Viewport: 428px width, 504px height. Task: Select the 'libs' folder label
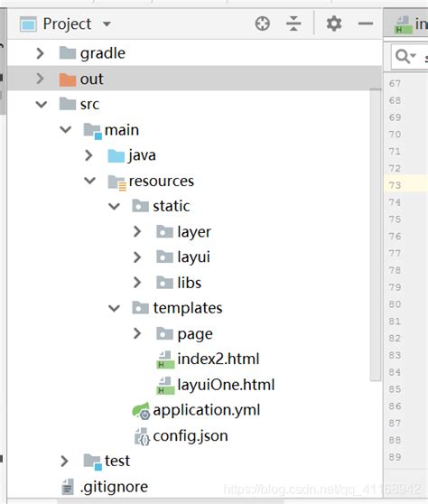tap(190, 283)
